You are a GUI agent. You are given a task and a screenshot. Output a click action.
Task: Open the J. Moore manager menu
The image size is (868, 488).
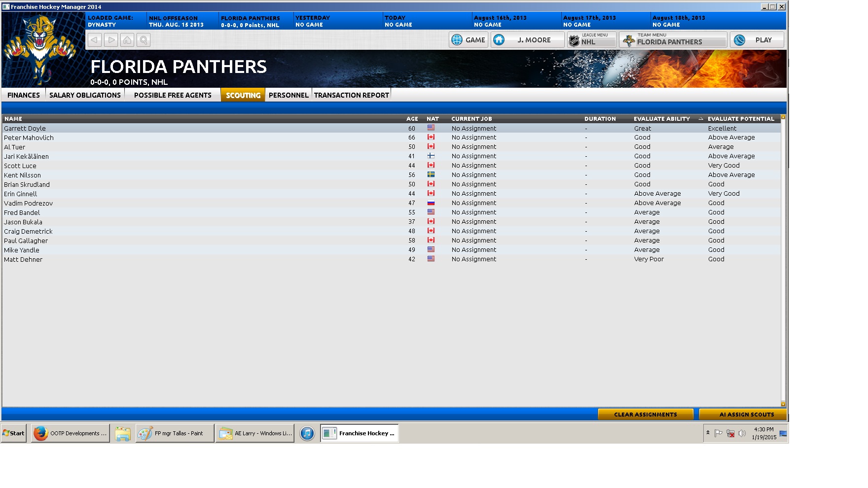pyautogui.click(x=527, y=40)
